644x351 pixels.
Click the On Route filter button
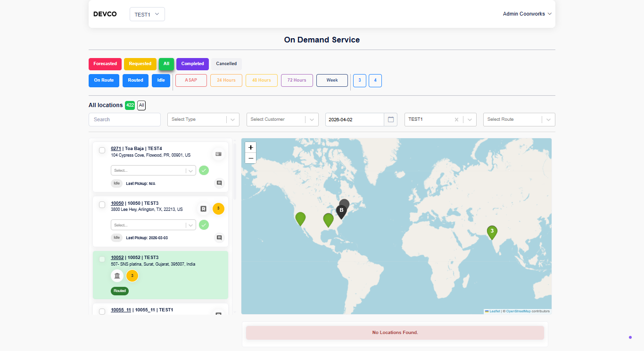pos(104,80)
